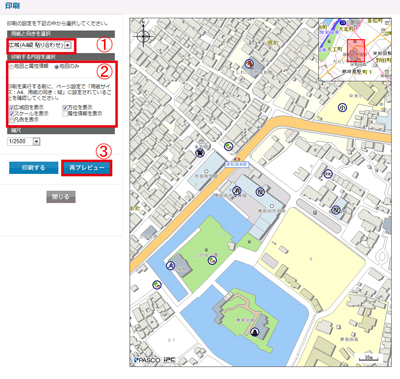Click the 消 fire station map marker
Image resolution: width=400 pixels, height=379 pixels.
pos(236,190)
